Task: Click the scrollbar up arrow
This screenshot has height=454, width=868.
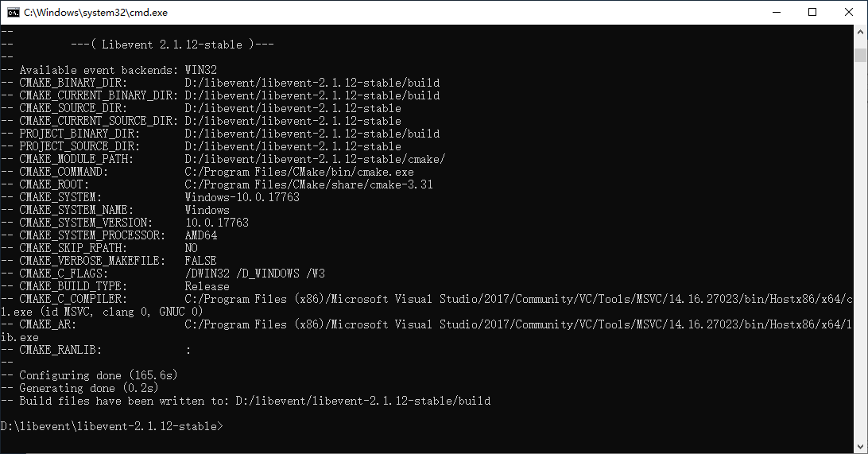Action: click(x=860, y=32)
